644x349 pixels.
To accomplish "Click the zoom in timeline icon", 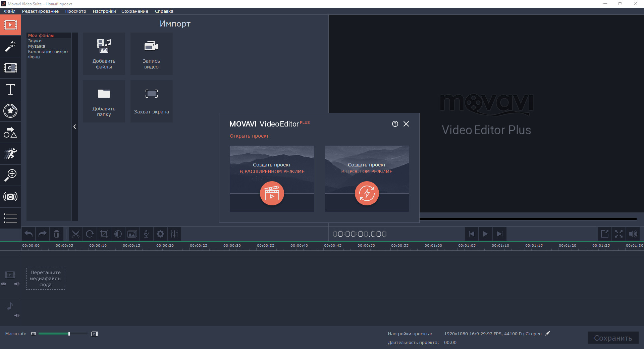I will pyautogui.click(x=94, y=334).
